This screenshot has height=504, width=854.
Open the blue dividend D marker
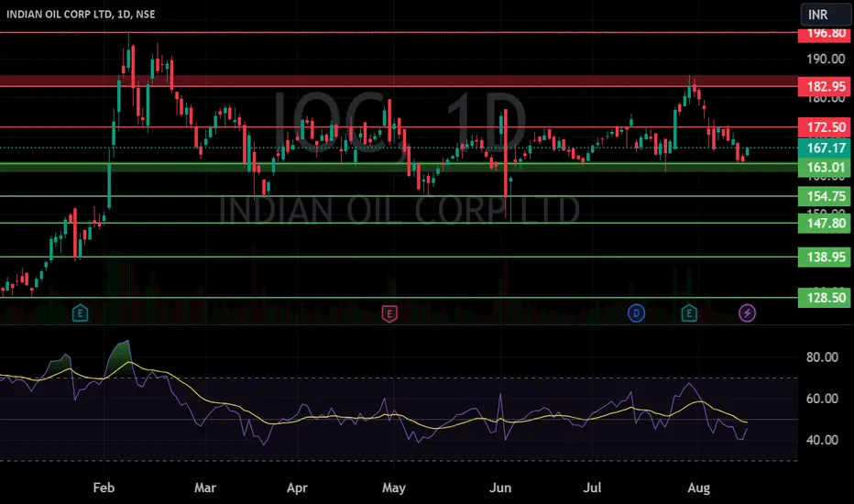point(636,313)
